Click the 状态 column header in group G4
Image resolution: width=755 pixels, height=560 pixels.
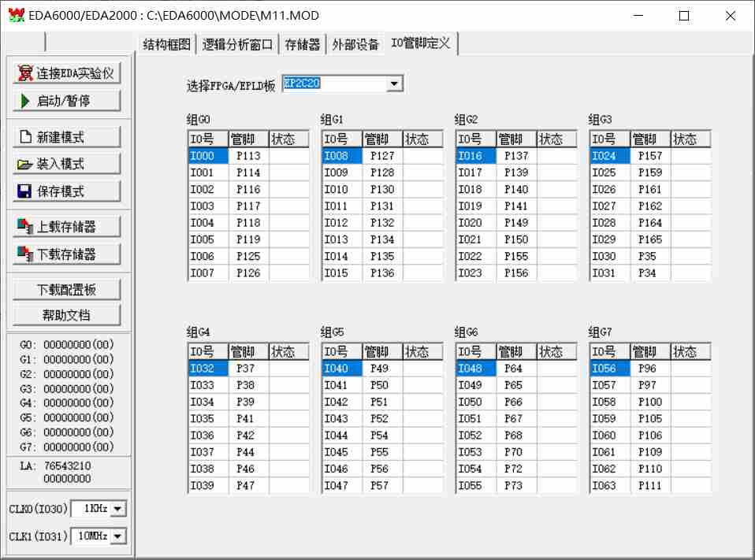tap(288, 351)
